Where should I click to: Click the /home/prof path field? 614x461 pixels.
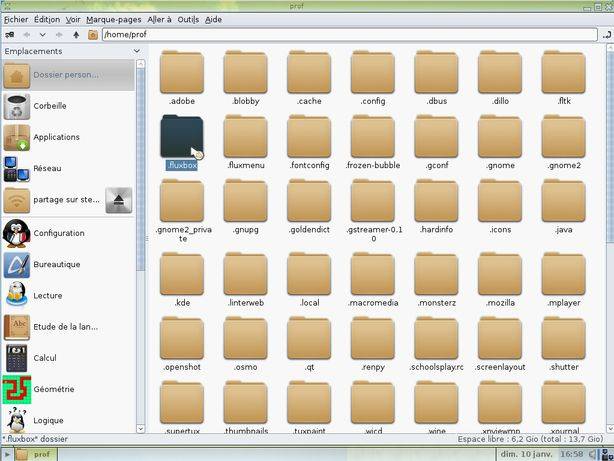click(x=350, y=34)
